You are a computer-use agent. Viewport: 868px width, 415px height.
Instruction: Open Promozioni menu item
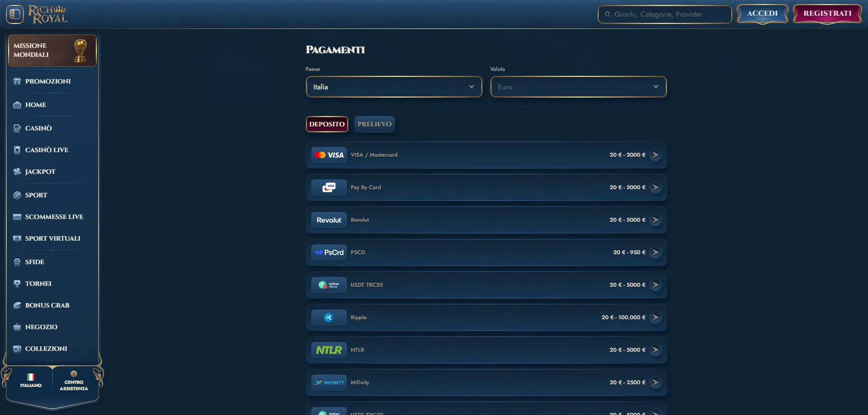point(48,81)
